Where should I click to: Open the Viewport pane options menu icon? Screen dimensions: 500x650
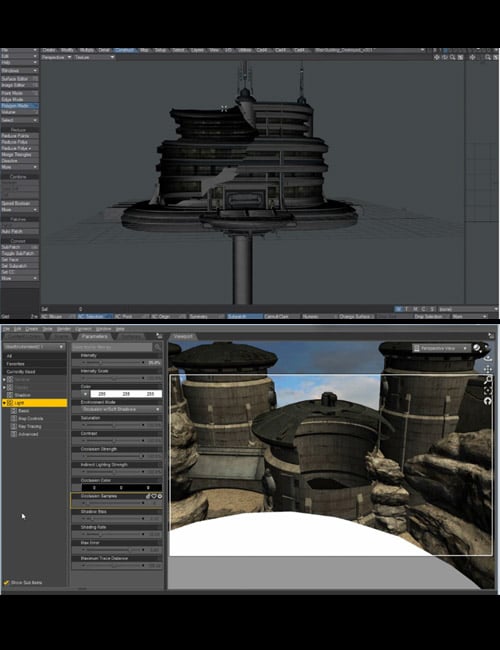coord(491,336)
